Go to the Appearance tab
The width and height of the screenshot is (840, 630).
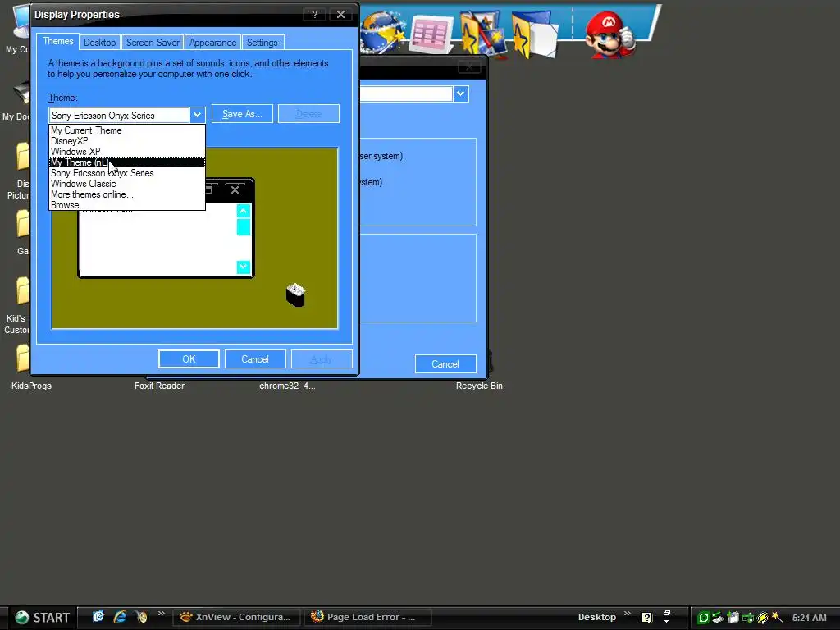tap(212, 43)
